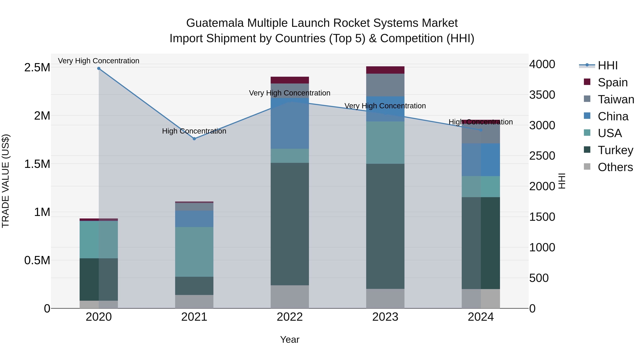
Task: Click the 4000 HHI axis tick label
Action: tap(542, 64)
